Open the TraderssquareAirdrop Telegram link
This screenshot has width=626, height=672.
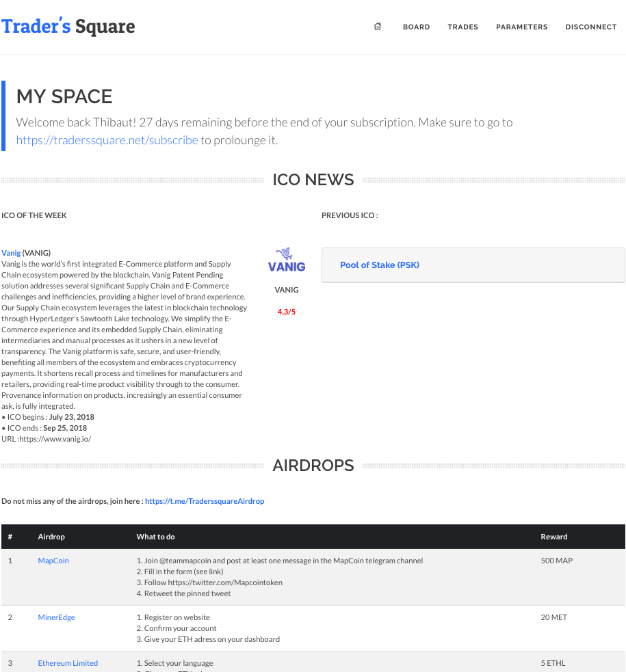tap(205, 501)
